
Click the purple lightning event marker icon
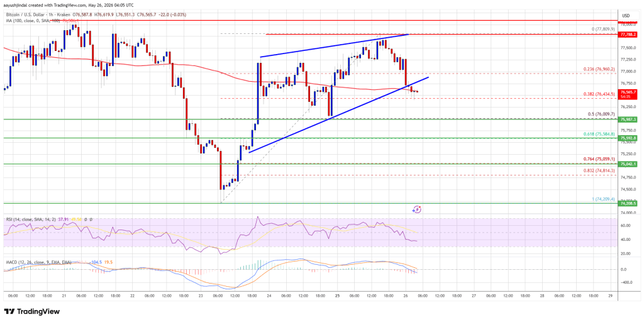tap(417, 209)
